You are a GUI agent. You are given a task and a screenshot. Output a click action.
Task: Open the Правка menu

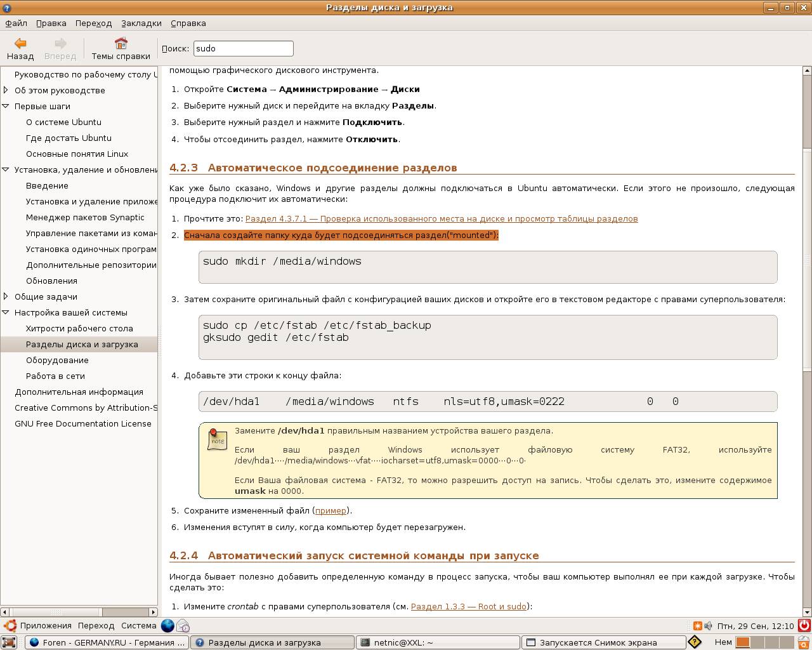[51, 23]
